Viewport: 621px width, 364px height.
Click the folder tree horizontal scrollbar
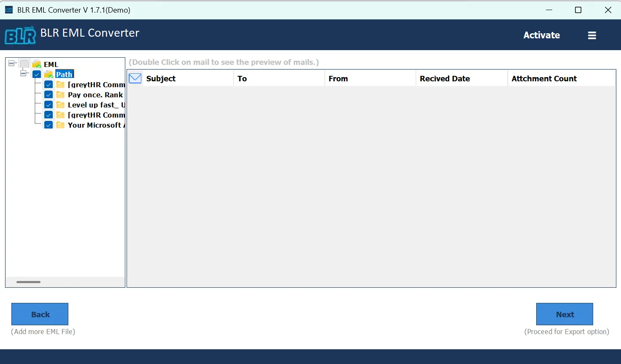(x=29, y=282)
